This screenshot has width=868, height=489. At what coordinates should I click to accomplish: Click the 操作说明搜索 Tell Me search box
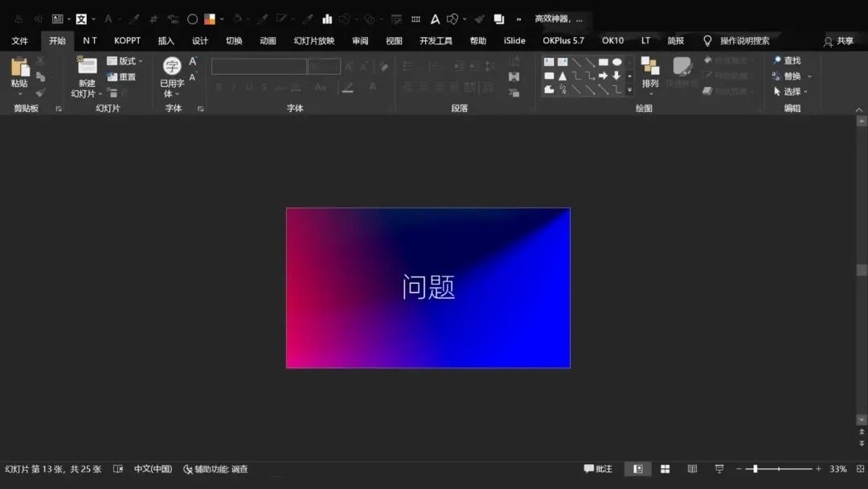(x=744, y=41)
